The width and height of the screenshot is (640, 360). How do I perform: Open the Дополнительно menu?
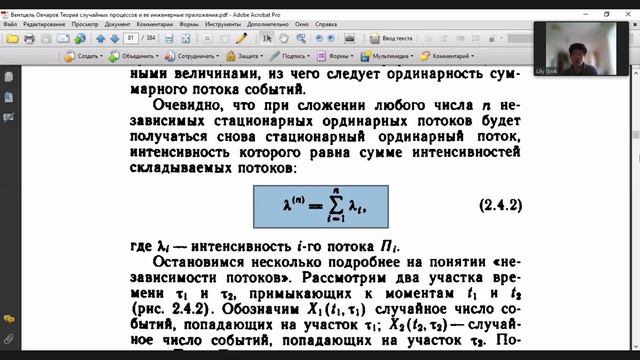point(268,24)
